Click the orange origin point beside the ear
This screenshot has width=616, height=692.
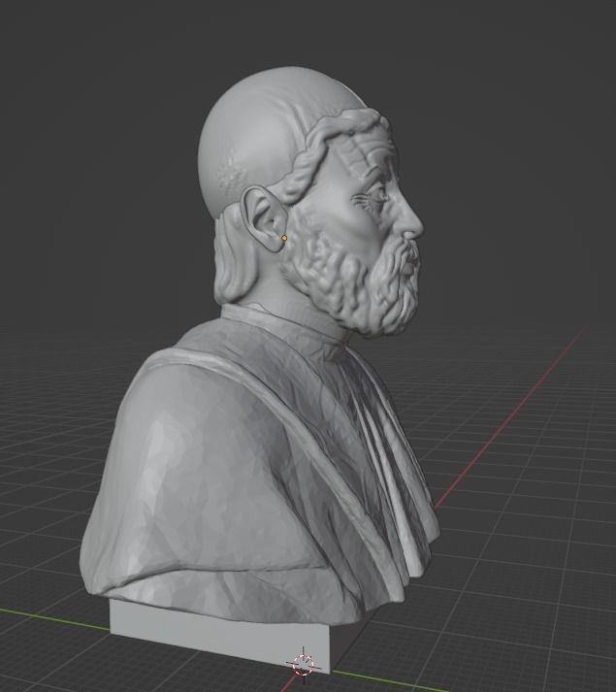(284, 238)
